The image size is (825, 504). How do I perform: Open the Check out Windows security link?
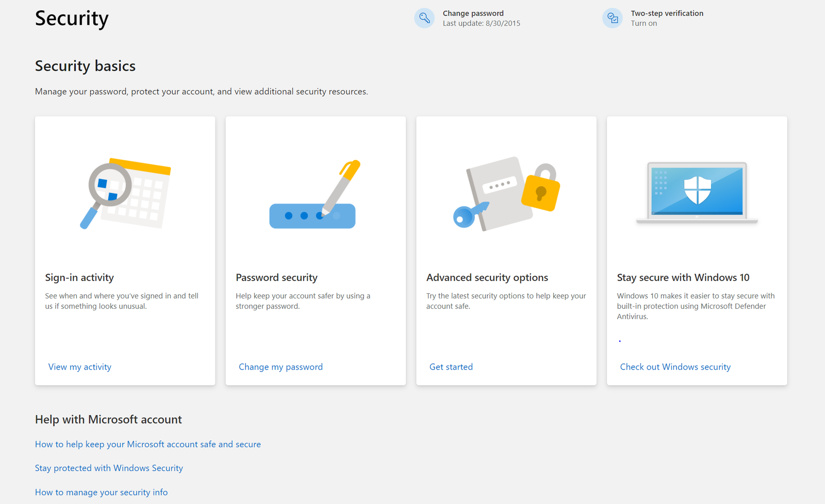pyautogui.click(x=675, y=367)
